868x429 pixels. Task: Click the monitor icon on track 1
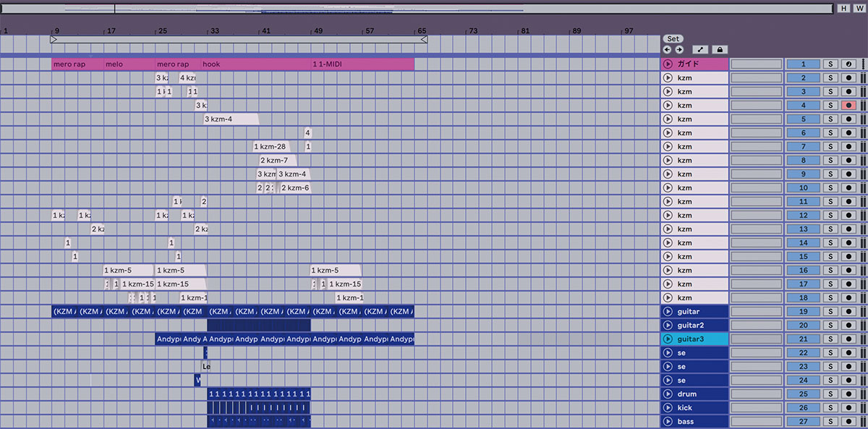coord(849,64)
